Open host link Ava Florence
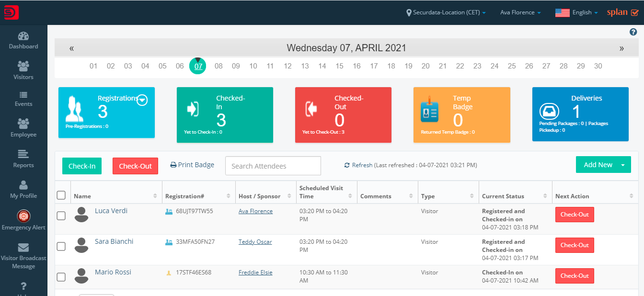 point(255,211)
